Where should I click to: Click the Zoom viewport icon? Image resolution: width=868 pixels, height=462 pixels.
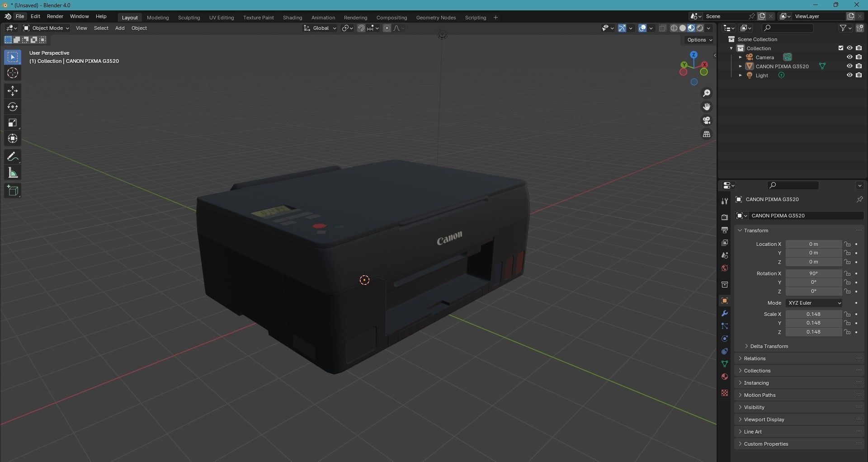[x=707, y=93]
